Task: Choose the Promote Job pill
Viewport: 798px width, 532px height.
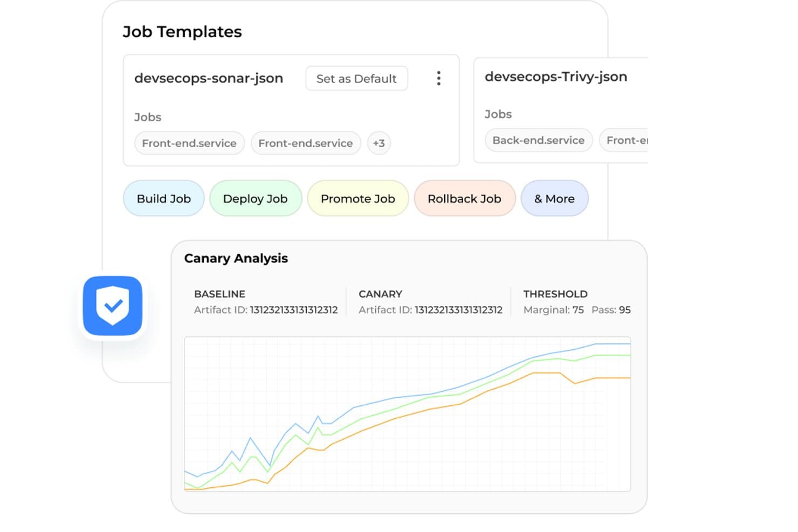Action: pos(358,198)
